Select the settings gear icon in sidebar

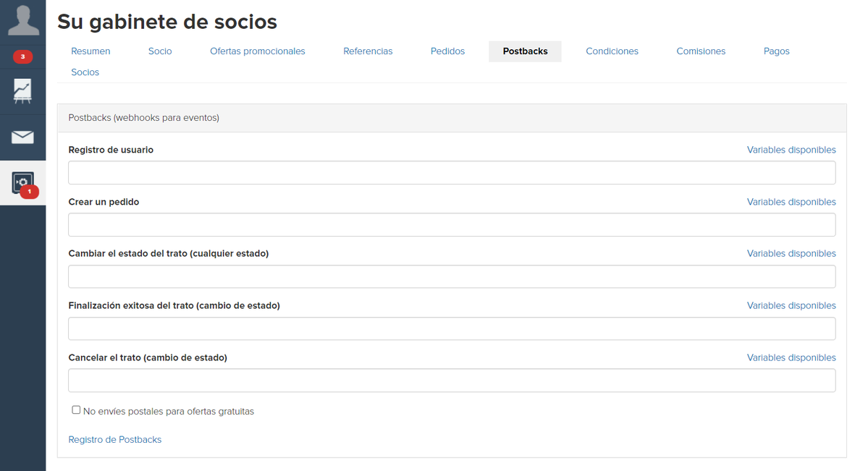pos(22,182)
